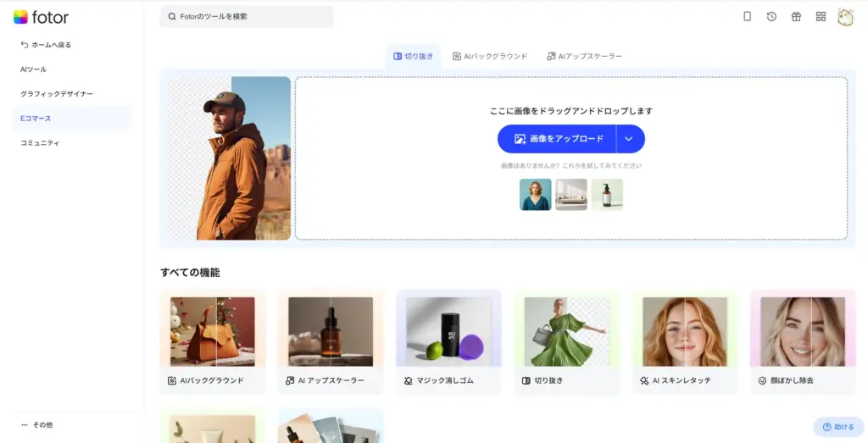Viewport: 868px width, 443px height.
Task: Switch to the AIバックグラウンド tab
Action: [x=491, y=57]
